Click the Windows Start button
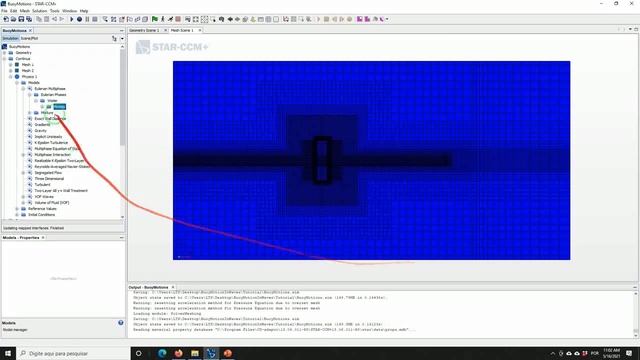Viewport: 640px width, 360px height. point(8,353)
